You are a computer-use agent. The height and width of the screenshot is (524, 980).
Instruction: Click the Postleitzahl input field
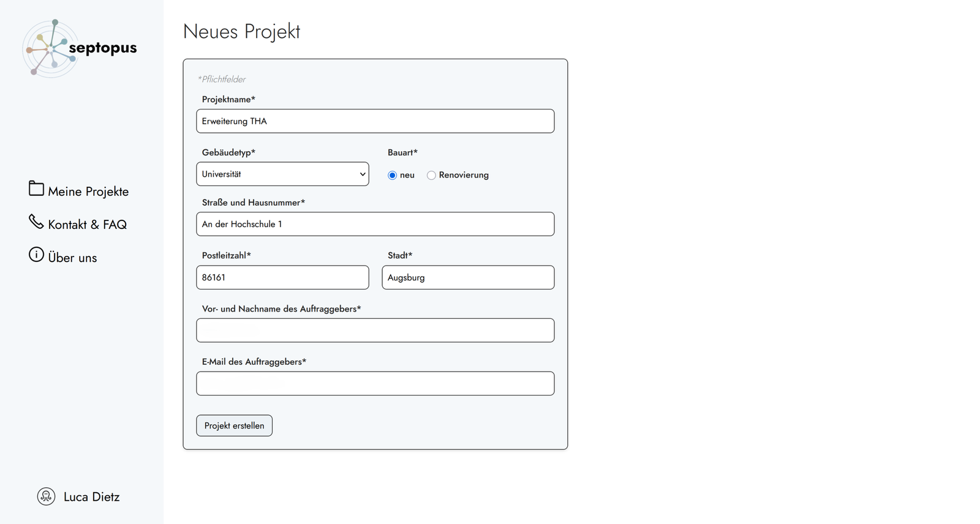[x=282, y=277]
